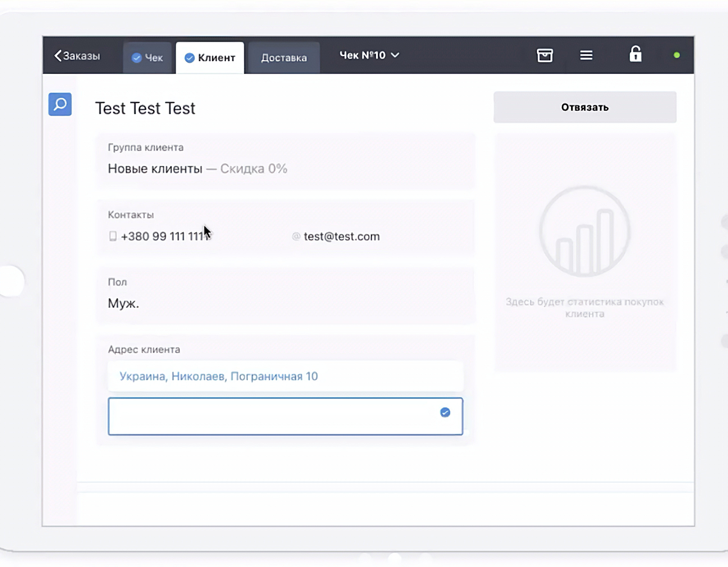Image resolution: width=728 pixels, height=567 pixels.
Task: Click the Адрес клиента label
Action: pyautogui.click(x=144, y=350)
